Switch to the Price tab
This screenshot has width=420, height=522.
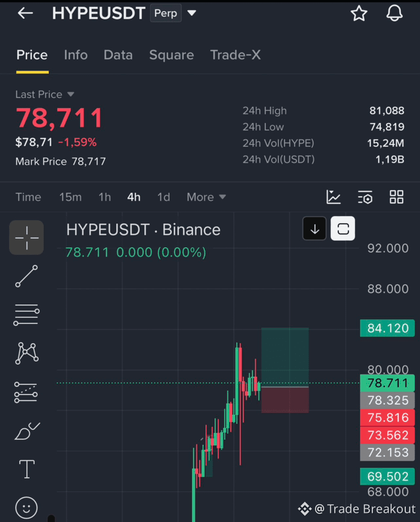point(32,55)
